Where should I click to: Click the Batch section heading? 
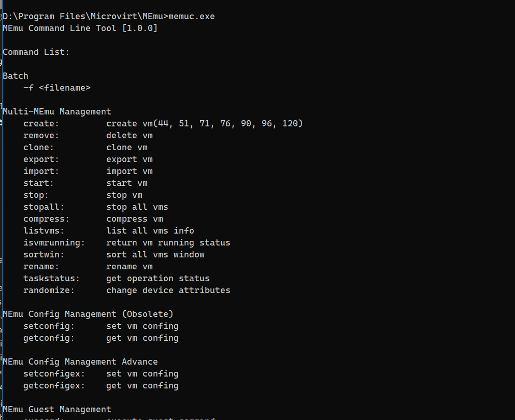tap(16, 76)
